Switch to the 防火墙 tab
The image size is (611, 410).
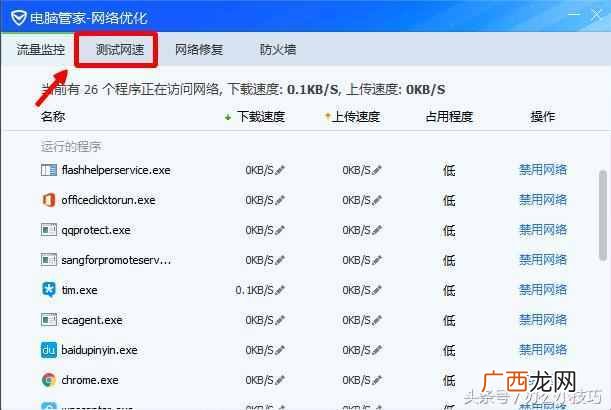pyautogui.click(x=278, y=49)
